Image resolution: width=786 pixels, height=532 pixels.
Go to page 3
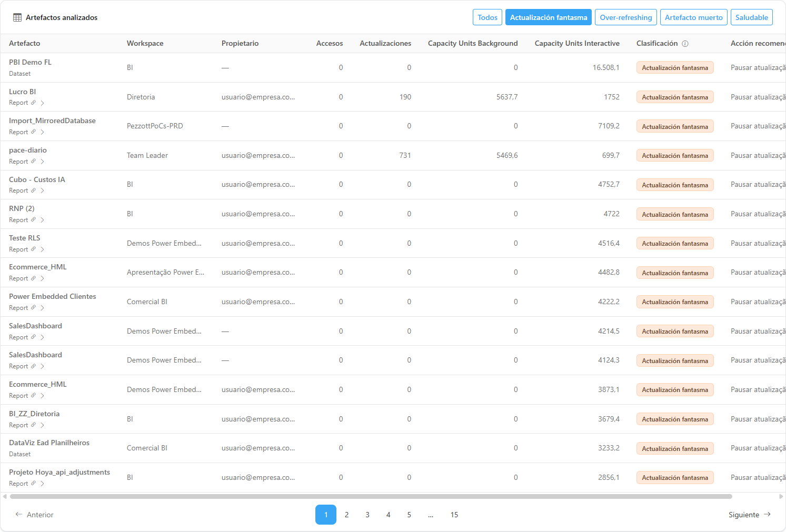(367, 515)
